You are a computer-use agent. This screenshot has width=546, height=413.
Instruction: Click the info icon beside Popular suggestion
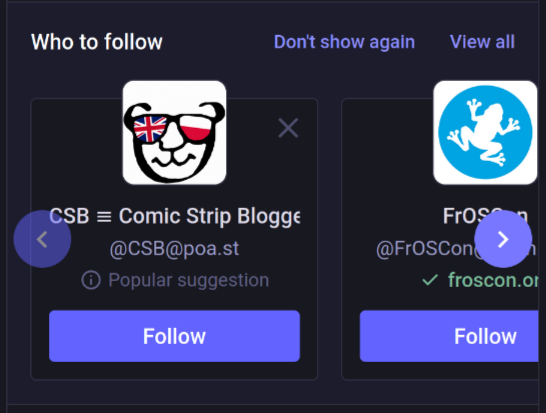point(91,280)
